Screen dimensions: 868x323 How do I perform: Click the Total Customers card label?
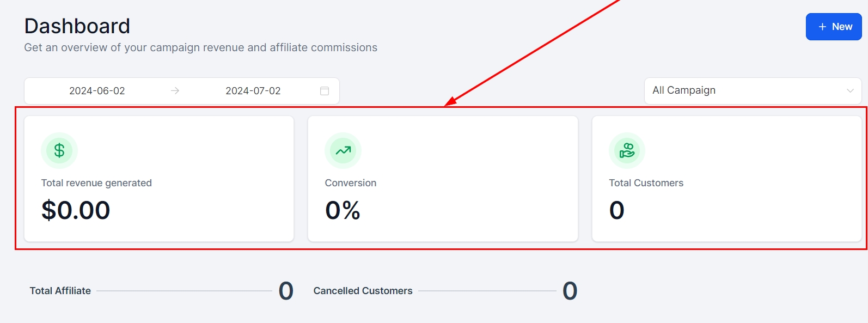[646, 183]
